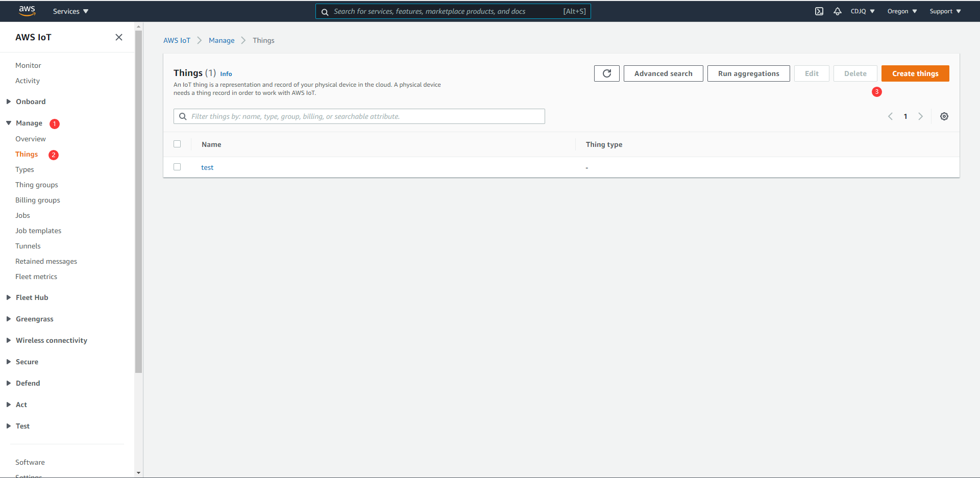This screenshot has width=980, height=478.
Task: Open the Info link beside Things
Action: pos(226,74)
